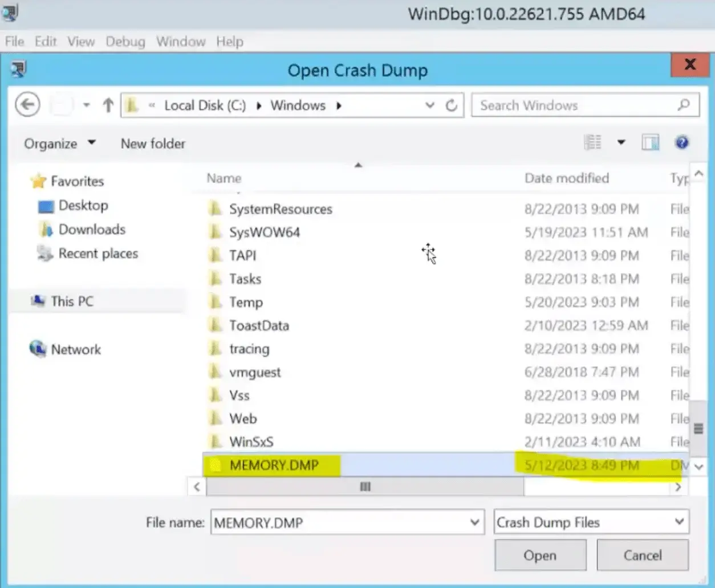This screenshot has height=588, width=715.
Task: Open the Organize menu
Action: click(x=59, y=144)
